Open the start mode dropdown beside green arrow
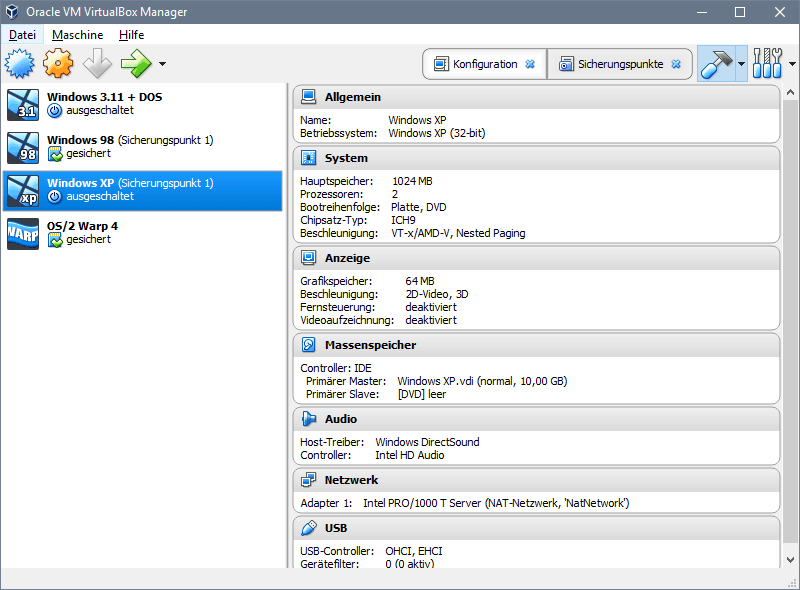The image size is (800, 590). pyautogui.click(x=162, y=64)
